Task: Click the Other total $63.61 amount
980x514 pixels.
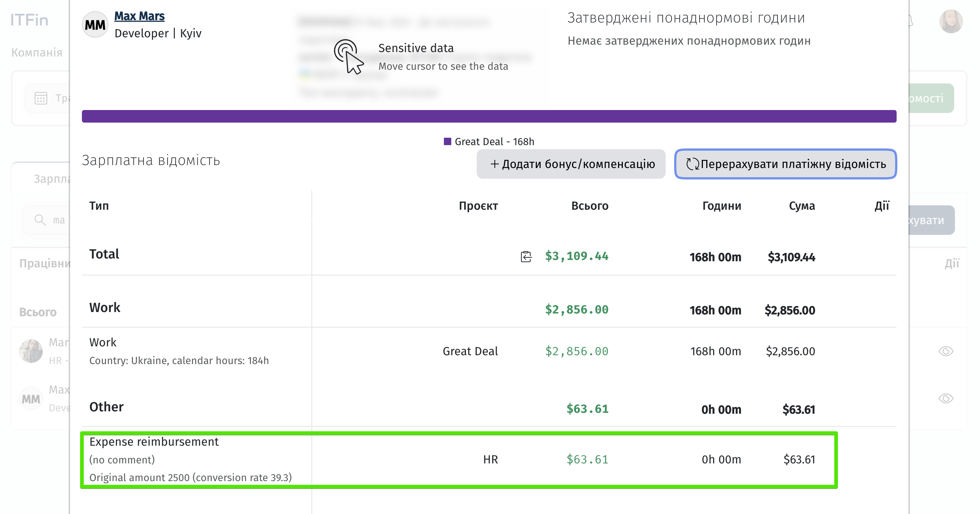Action: (x=587, y=409)
